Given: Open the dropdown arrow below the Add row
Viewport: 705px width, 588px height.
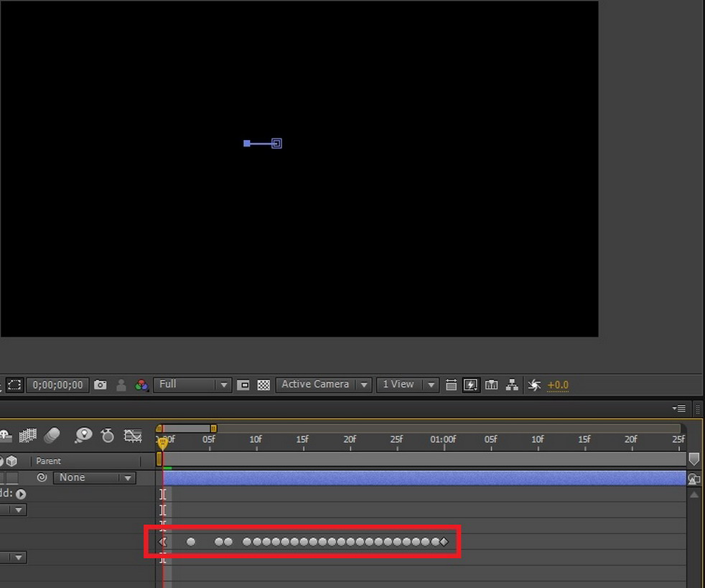Looking at the screenshot, I should 19,510.
